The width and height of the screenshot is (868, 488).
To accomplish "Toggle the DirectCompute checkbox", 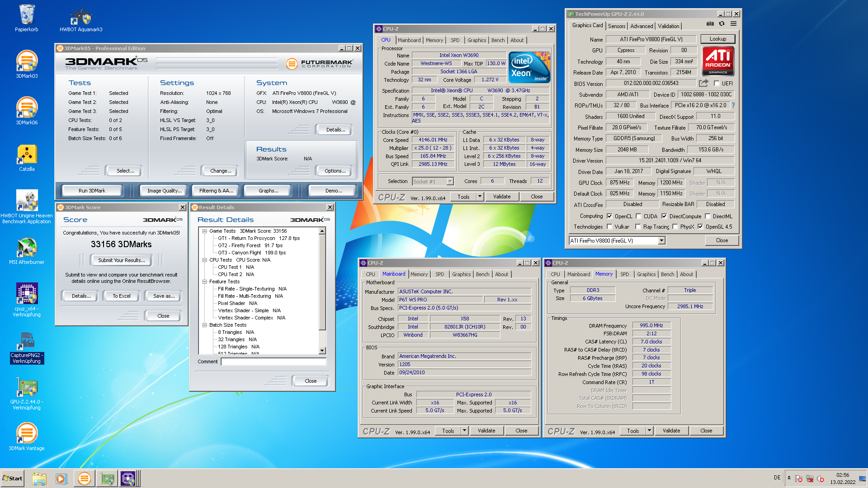I will 664,216.
